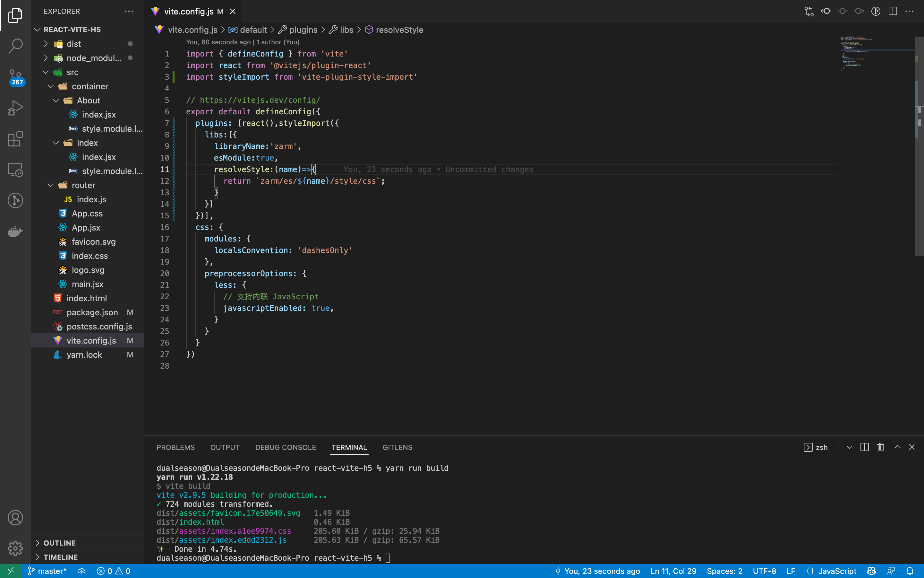Change Spaces: 2 indentation setting

724,571
